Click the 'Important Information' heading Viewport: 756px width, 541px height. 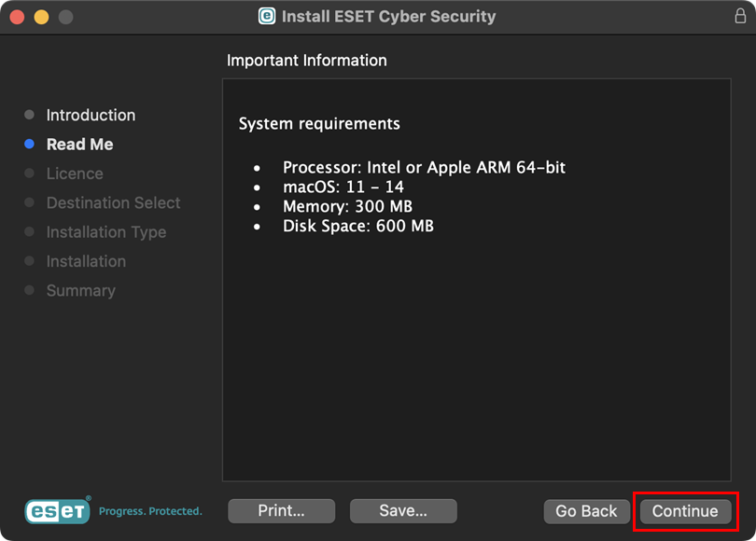[307, 61]
